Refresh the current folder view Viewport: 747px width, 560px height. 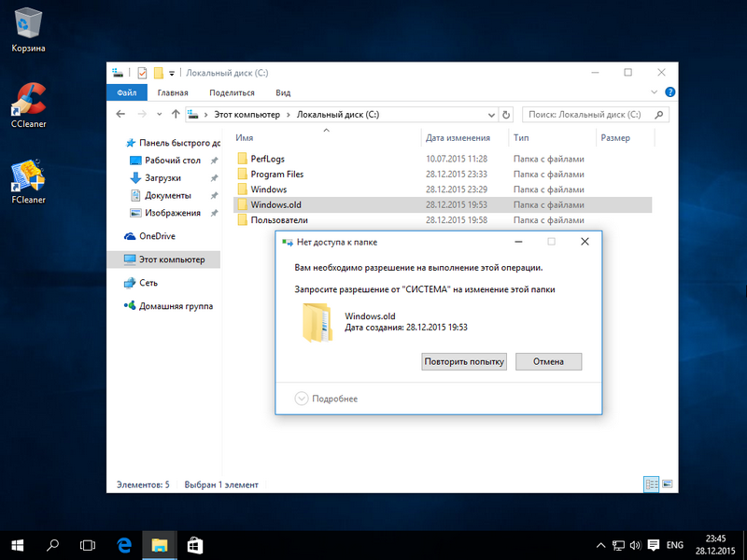coord(505,114)
